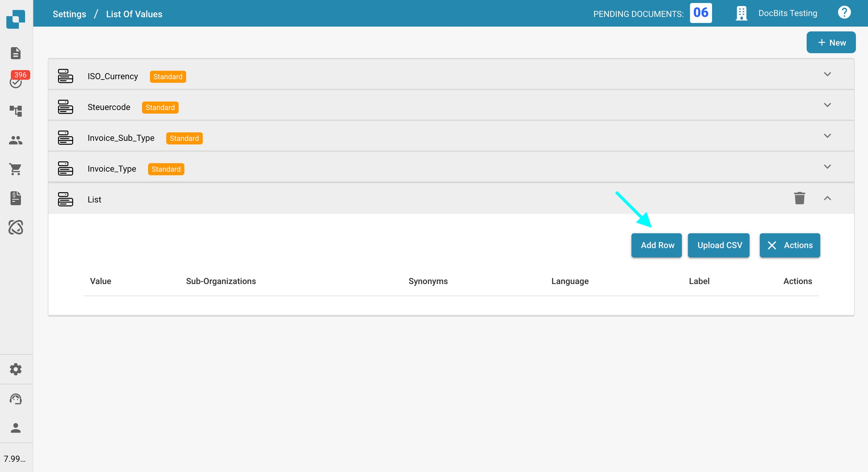Click the Add Row button
Image resolution: width=868 pixels, height=472 pixels.
click(x=657, y=245)
